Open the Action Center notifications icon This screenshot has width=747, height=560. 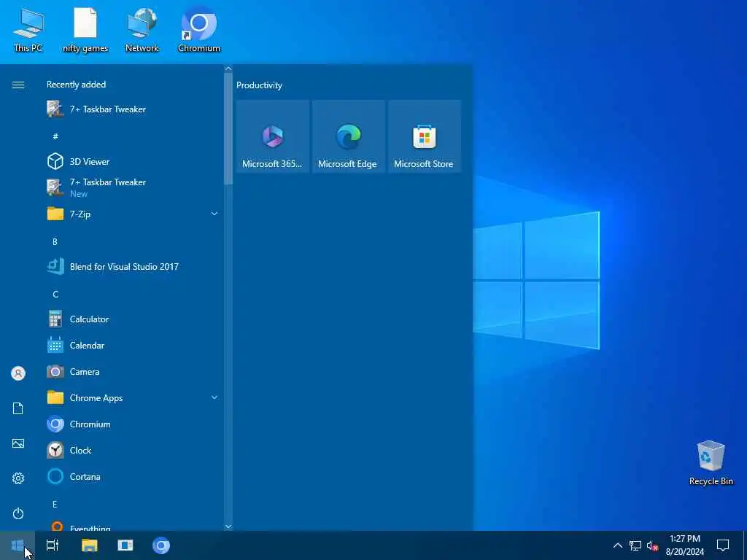(723, 545)
